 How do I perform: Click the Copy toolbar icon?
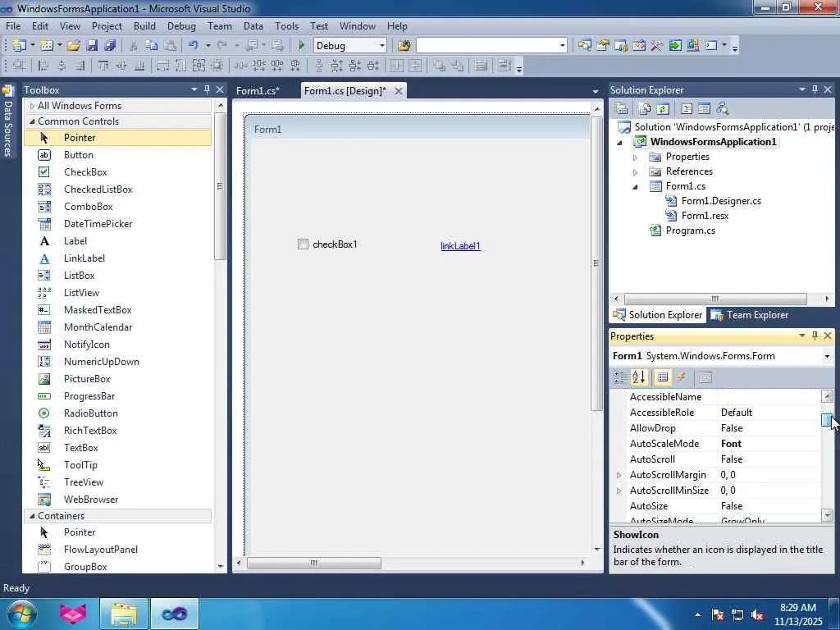(x=152, y=46)
